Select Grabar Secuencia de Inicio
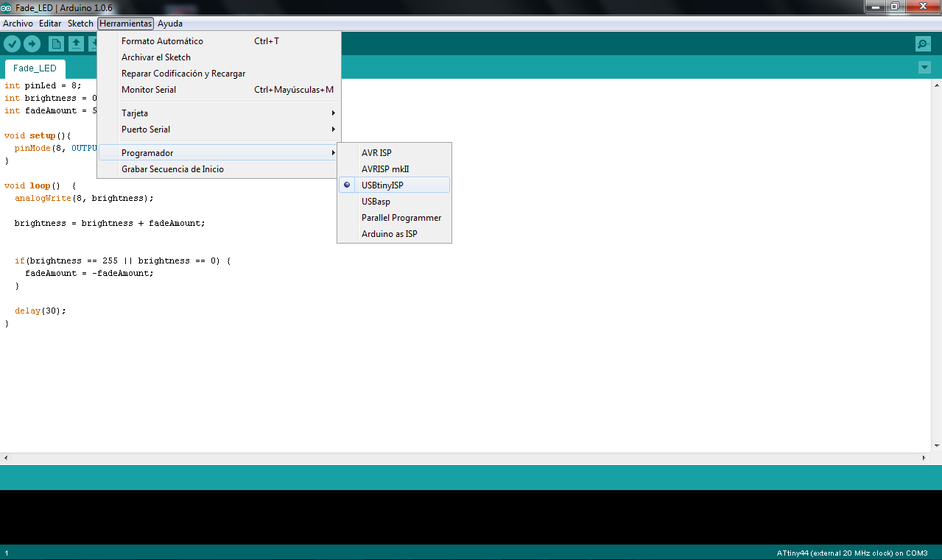 click(x=219, y=169)
